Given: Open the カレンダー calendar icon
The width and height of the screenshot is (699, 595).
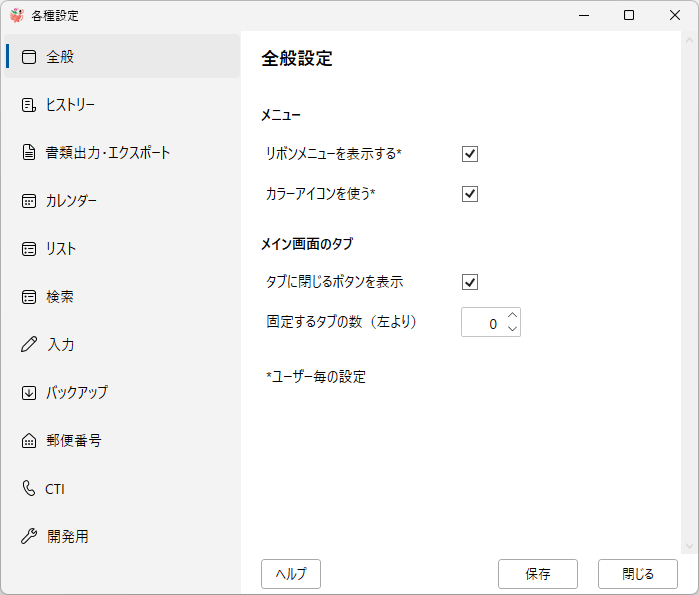Looking at the screenshot, I should coord(29,201).
